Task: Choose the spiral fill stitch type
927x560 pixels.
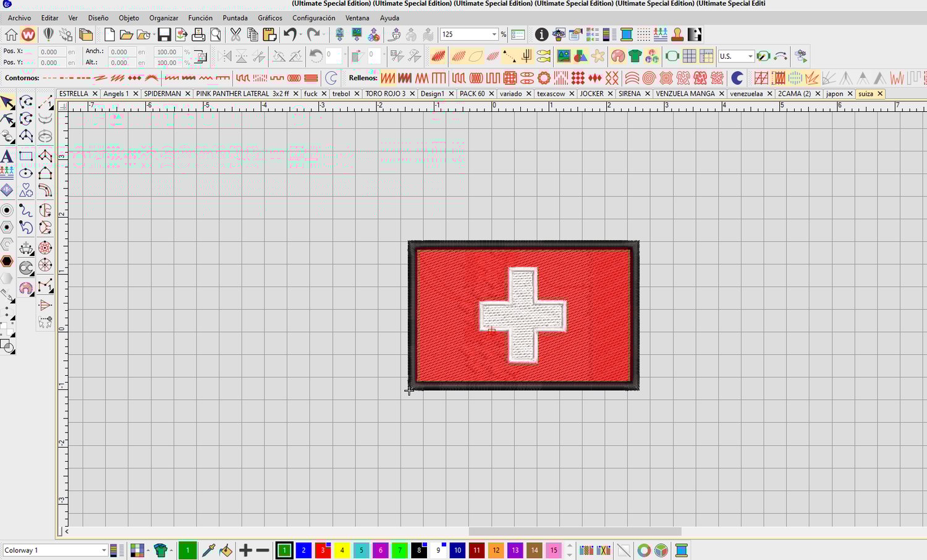Action: (649, 78)
